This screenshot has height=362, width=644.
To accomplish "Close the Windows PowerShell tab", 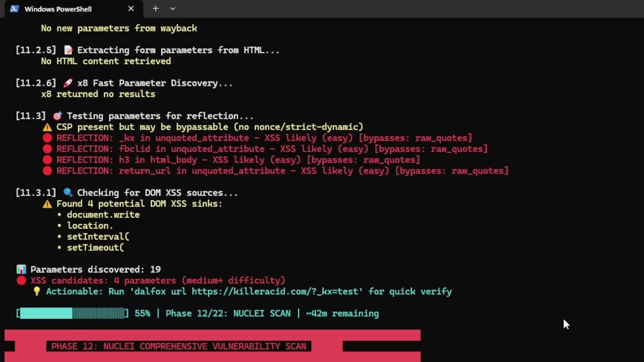I will coord(131,9).
